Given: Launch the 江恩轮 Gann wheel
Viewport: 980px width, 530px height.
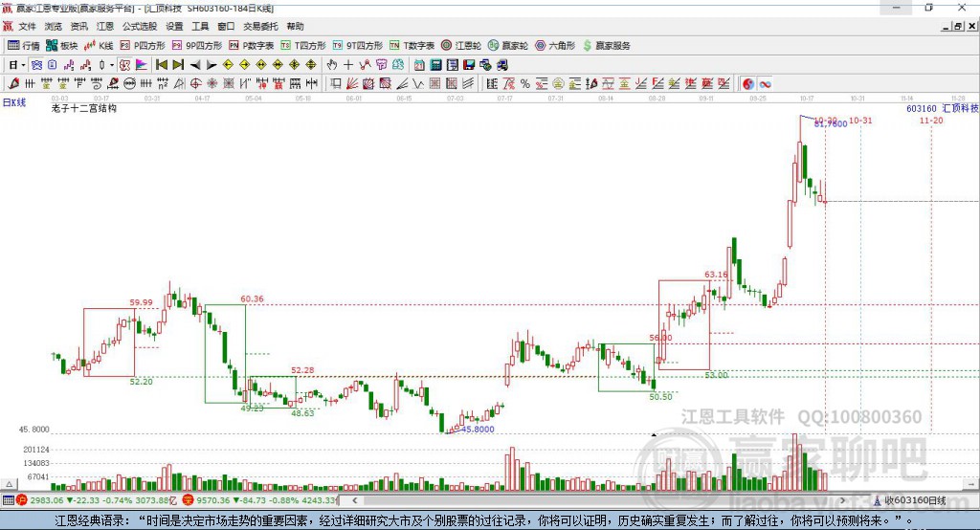Looking at the screenshot, I should [x=461, y=46].
